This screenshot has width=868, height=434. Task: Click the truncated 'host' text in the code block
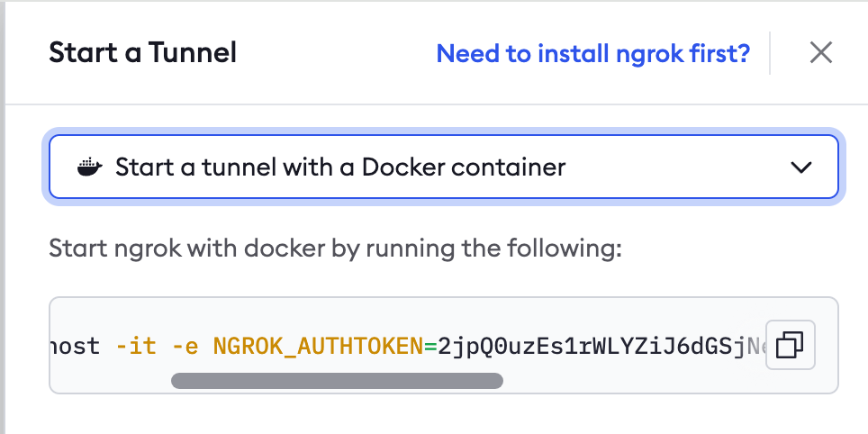click(x=75, y=346)
